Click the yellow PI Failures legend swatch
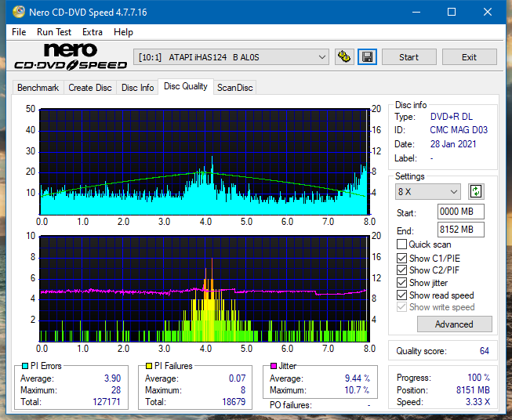 (149, 366)
